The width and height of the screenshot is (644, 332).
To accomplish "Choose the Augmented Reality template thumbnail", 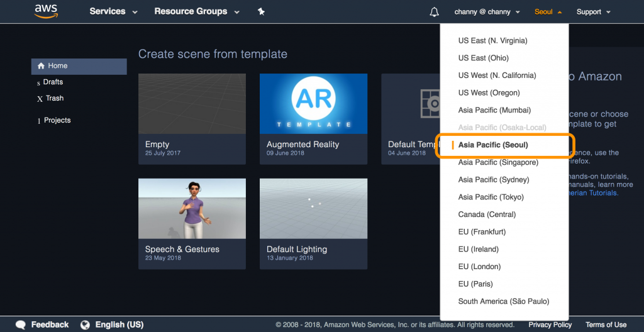I will 313,104.
